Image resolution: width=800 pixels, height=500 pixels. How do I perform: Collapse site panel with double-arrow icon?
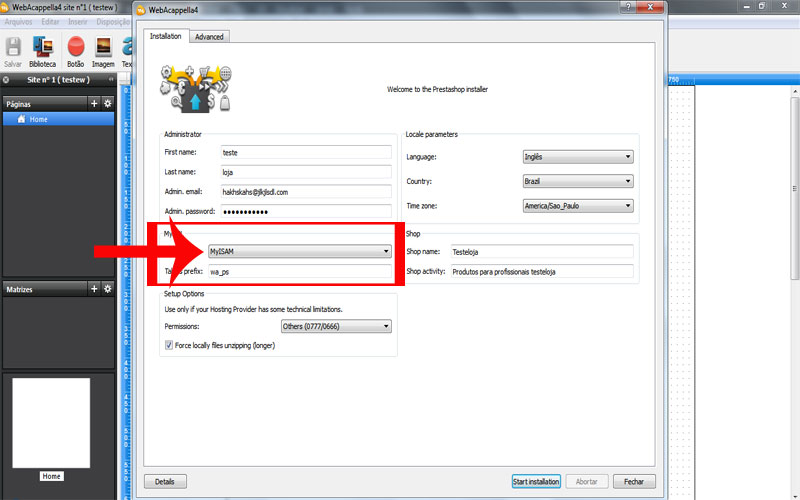111,80
